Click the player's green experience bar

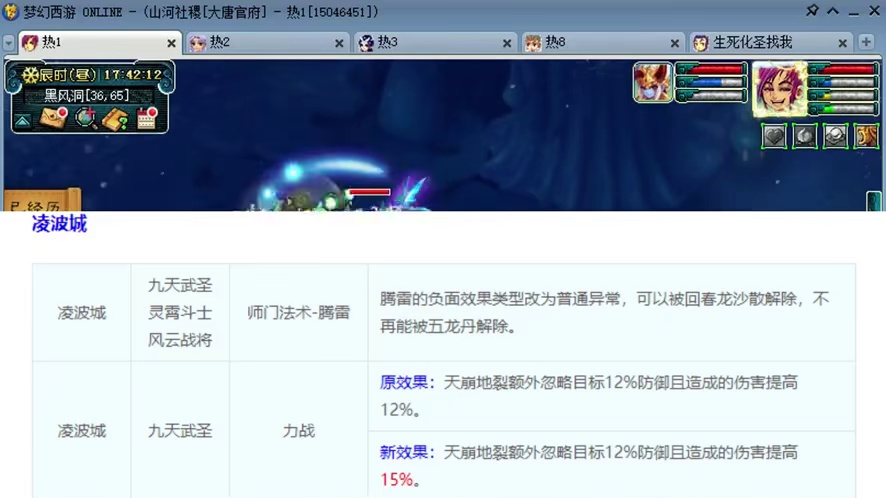tap(844, 108)
